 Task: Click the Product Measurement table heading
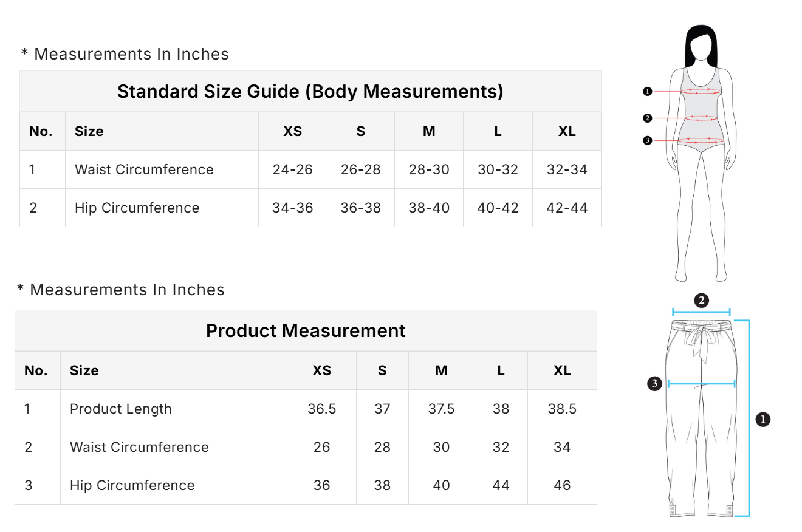tap(305, 330)
